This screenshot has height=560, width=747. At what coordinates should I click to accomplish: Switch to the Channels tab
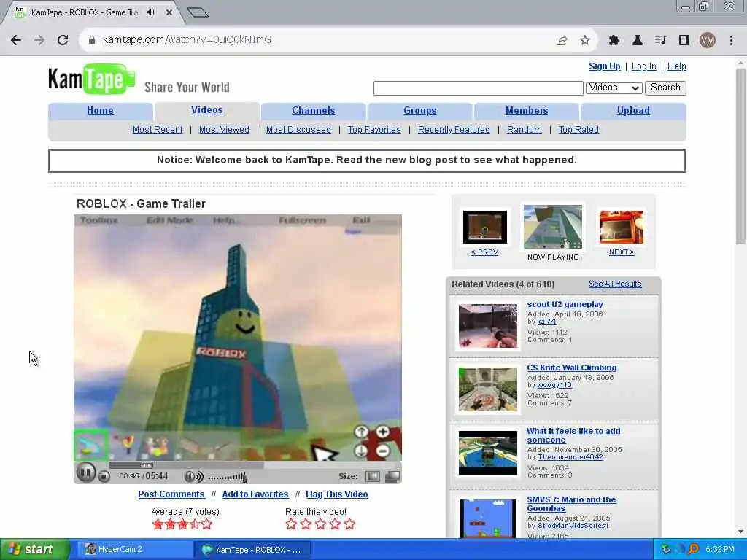click(314, 111)
